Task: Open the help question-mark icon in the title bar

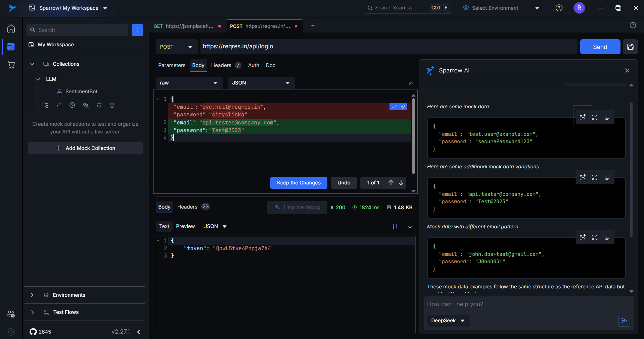Action: coord(559,8)
